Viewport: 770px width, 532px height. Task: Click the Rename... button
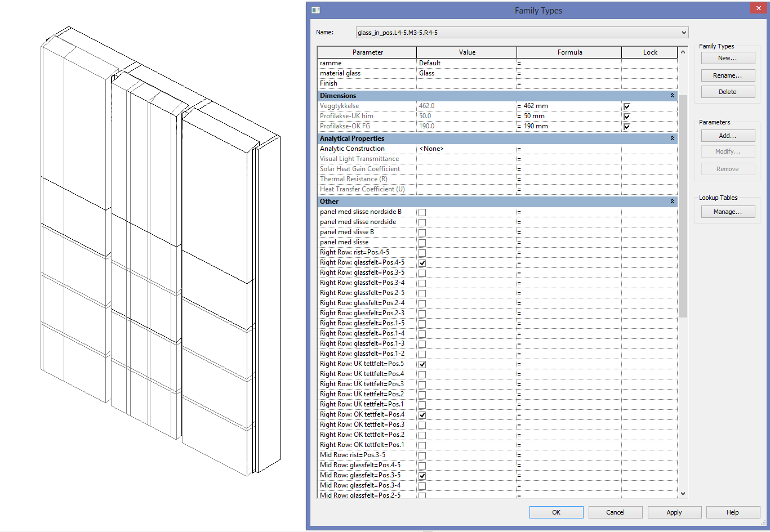pyautogui.click(x=728, y=75)
